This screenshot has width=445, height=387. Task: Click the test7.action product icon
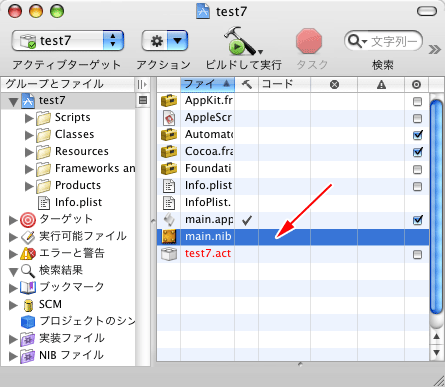click(169, 254)
